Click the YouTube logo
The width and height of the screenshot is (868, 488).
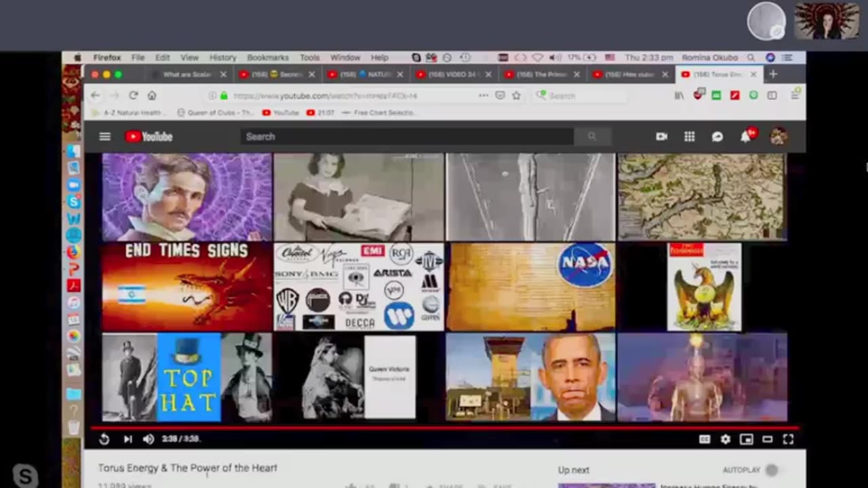click(149, 136)
